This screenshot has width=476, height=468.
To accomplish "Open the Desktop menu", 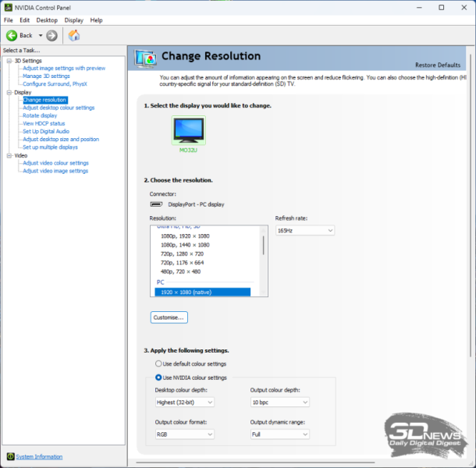I will point(47,19).
